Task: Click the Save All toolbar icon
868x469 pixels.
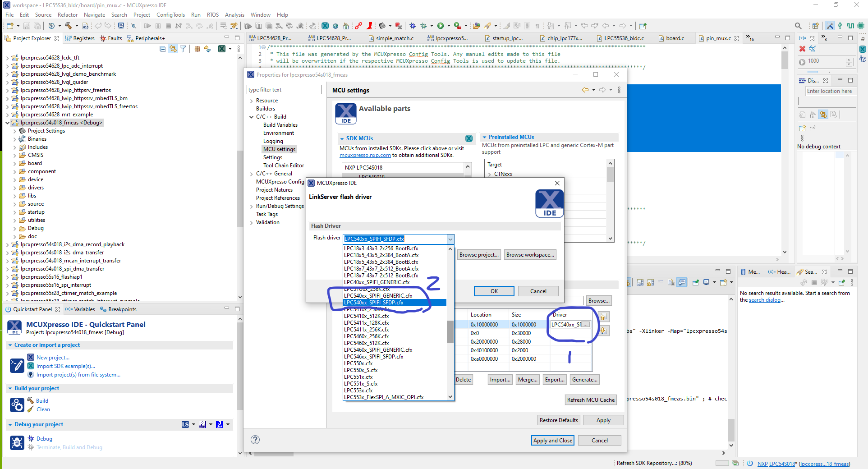Action: coord(38,26)
